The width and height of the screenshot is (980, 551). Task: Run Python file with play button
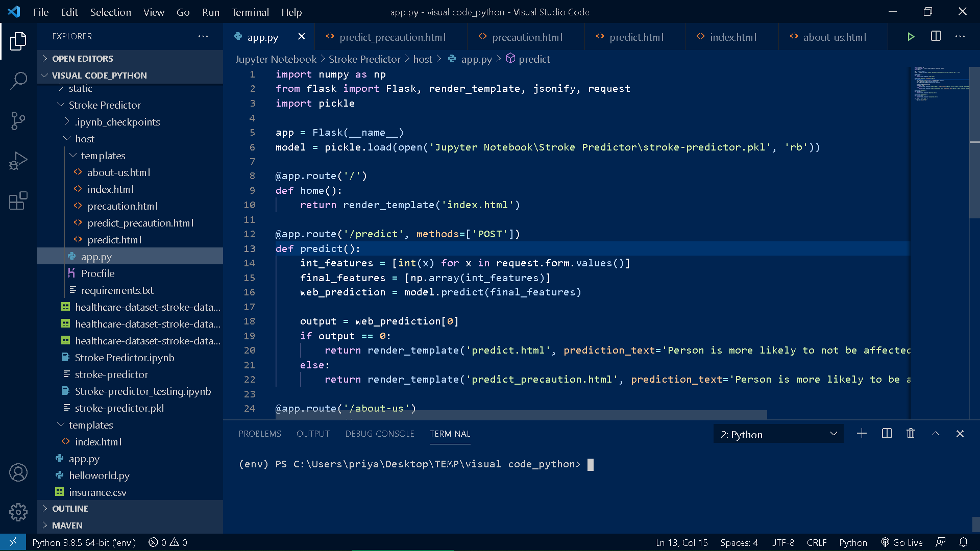point(911,37)
